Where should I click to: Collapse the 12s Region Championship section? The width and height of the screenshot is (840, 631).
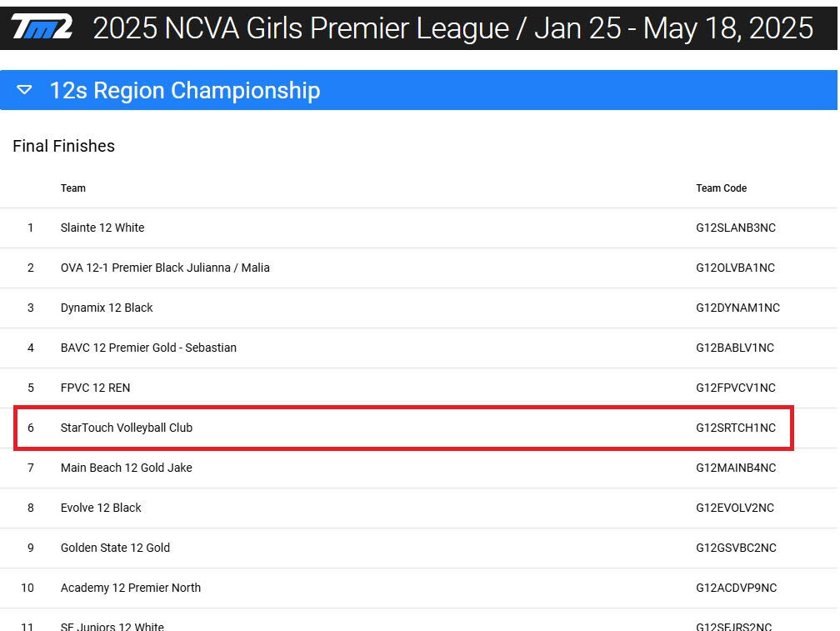(x=24, y=90)
